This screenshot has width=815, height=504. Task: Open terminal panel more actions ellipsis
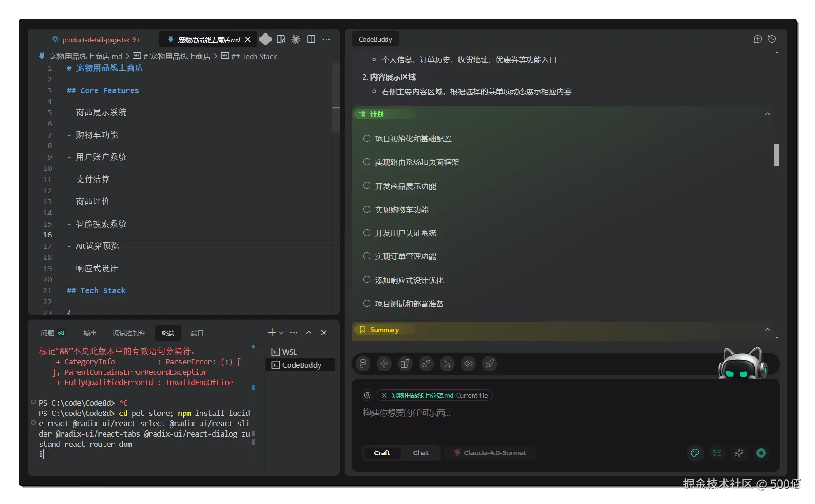[294, 333]
